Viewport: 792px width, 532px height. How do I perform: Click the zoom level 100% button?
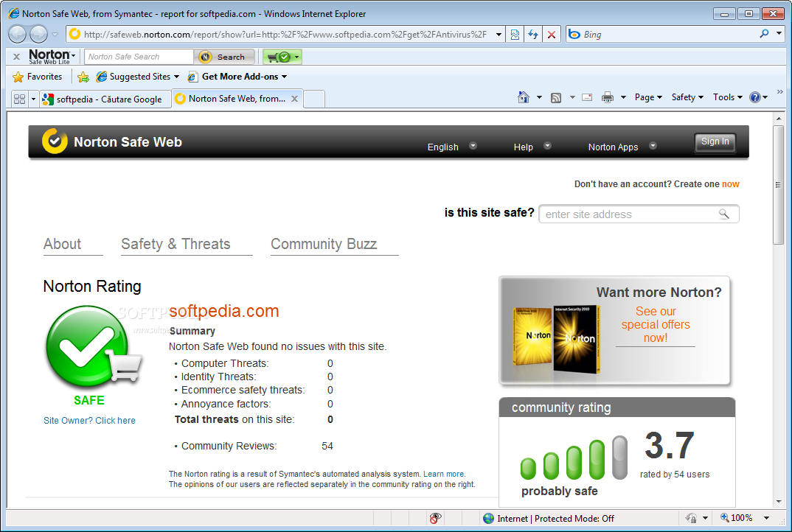[737, 518]
